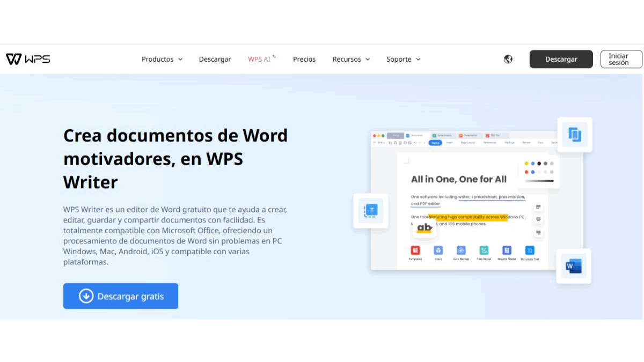Viewport: 644px width, 362px height.
Task: Click the Files Repair icon in the preview
Action: point(484,250)
